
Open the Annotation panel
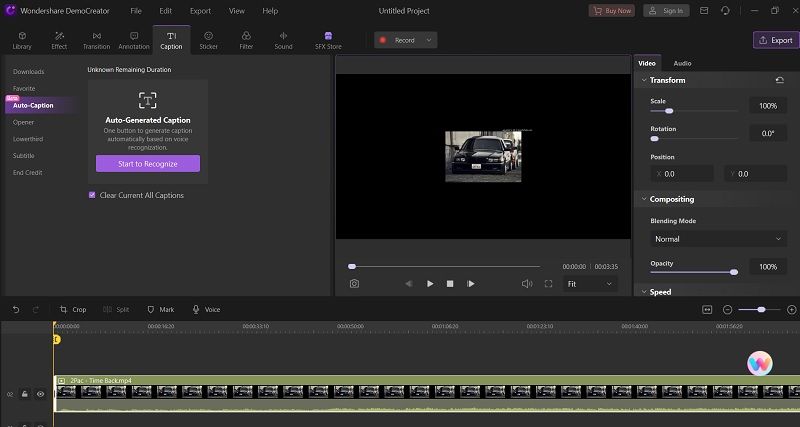pyautogui.click(x=134, y=40)
